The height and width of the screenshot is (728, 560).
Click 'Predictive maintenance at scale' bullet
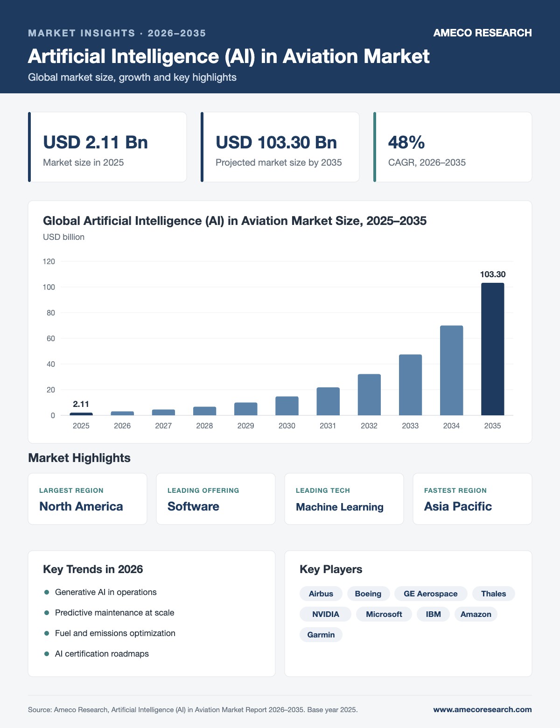click(x=115, y=613)
